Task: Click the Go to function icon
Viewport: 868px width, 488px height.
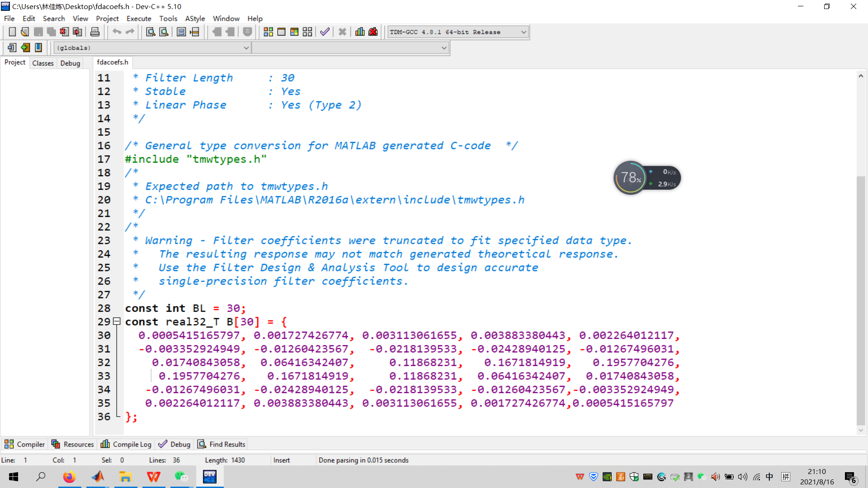Action: pos(181,32)
